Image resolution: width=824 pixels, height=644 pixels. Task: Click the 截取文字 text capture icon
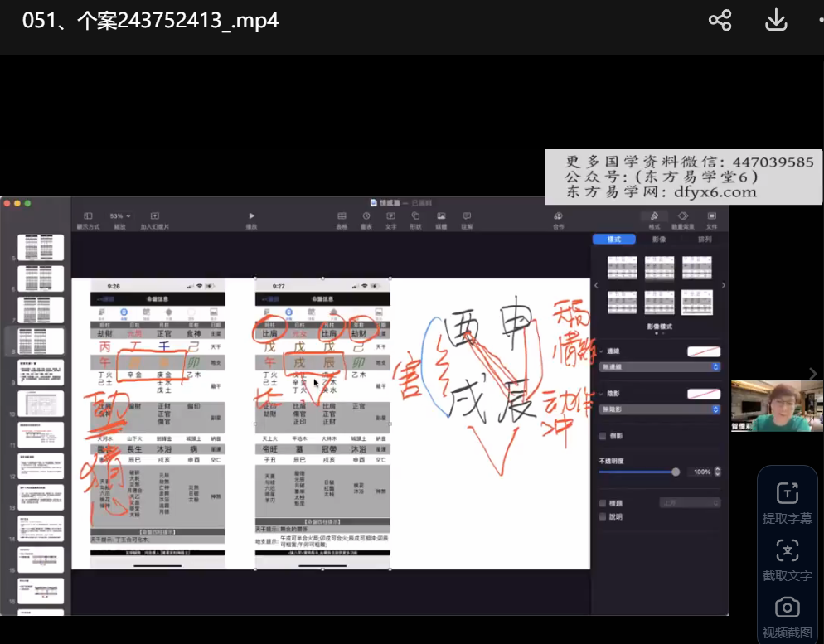(x=787, y=559)
